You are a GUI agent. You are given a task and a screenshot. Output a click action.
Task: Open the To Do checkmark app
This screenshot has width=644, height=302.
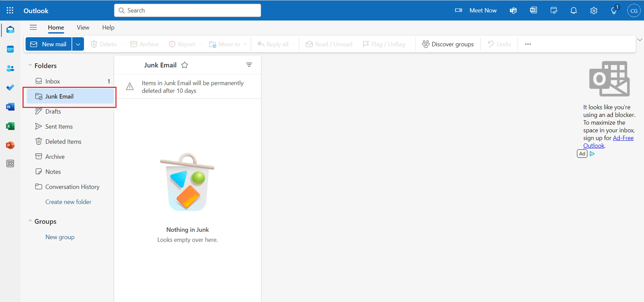pyautogui.click(x=10, y=88)
